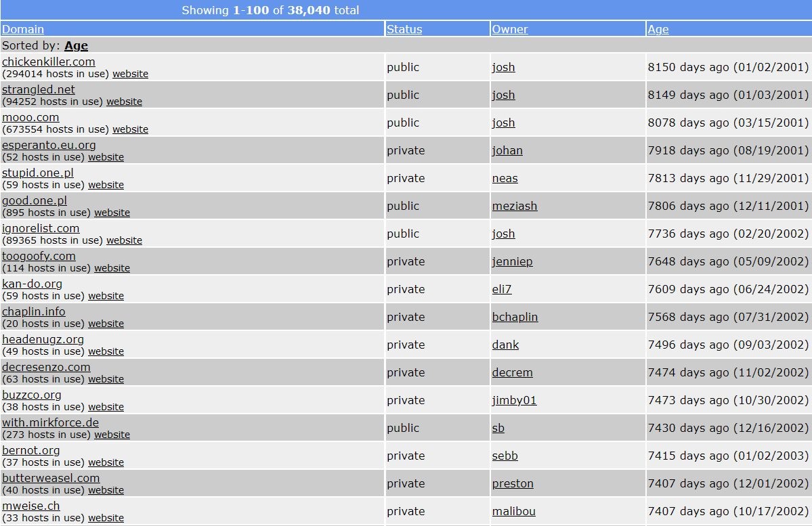This screenshot has width=812, height=526.
Task: View owner sebb profile
Action: [505, 456]
